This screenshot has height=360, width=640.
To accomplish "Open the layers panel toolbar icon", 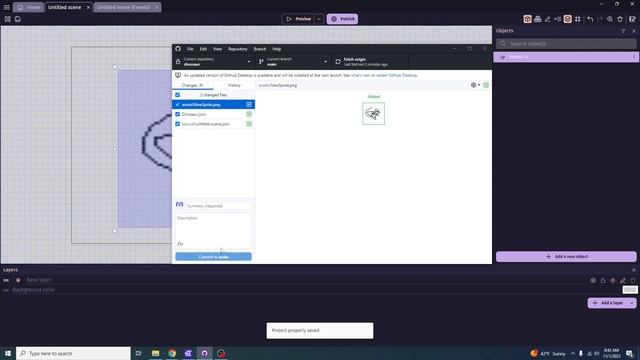I will pos(567,19).
